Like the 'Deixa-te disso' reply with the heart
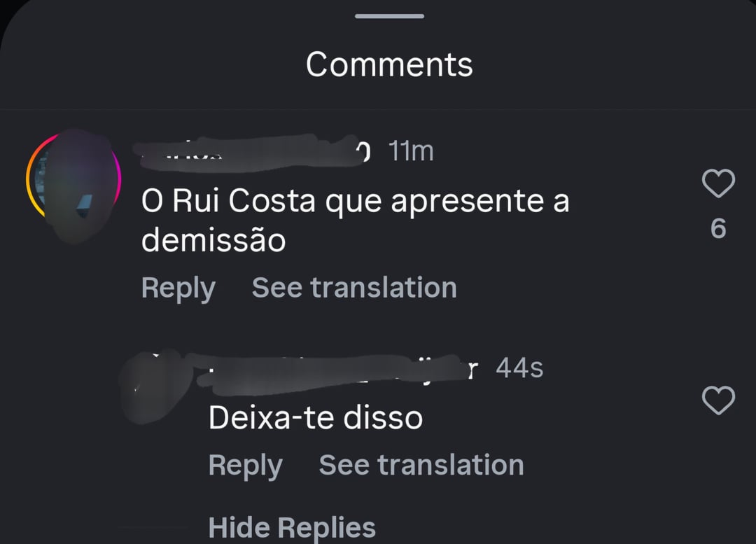756x544 pixels. [x=718, y=400]
